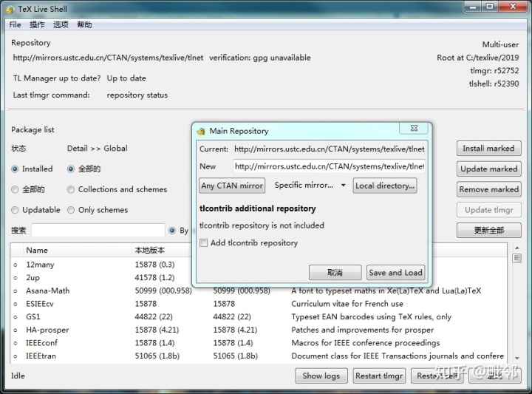Click Macros for IEEE conference proceedings text
Viewport: 532px width, 394px height.
point(366,343)
